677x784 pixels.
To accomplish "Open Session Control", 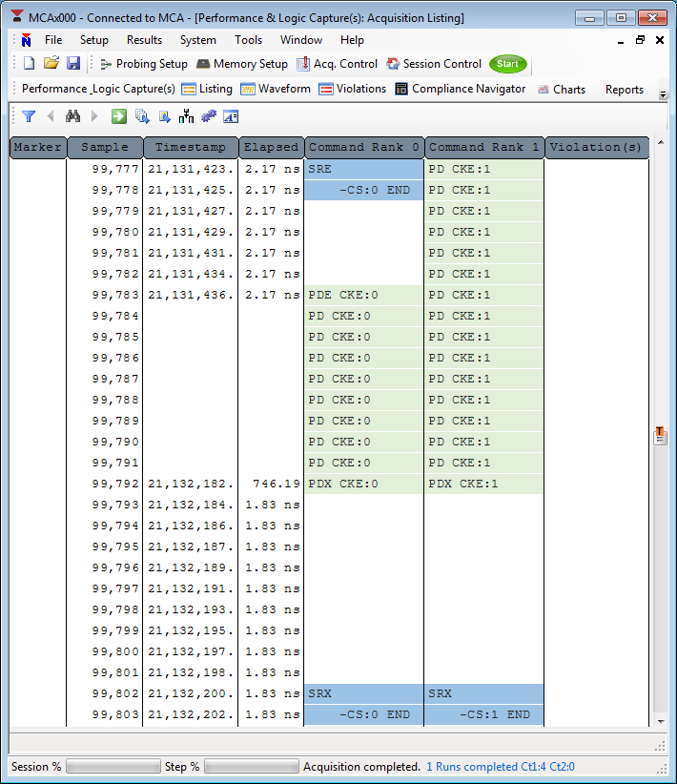I will point(434,64).
